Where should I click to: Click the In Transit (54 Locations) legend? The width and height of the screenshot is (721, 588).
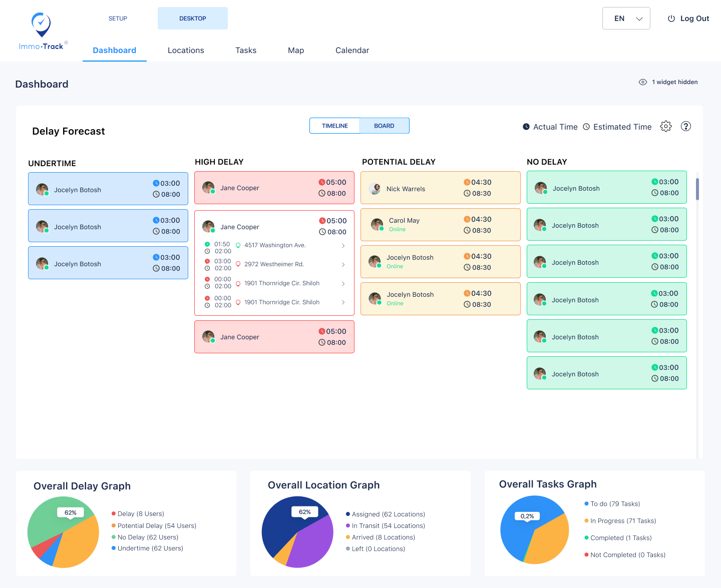[x=386, y=525]
